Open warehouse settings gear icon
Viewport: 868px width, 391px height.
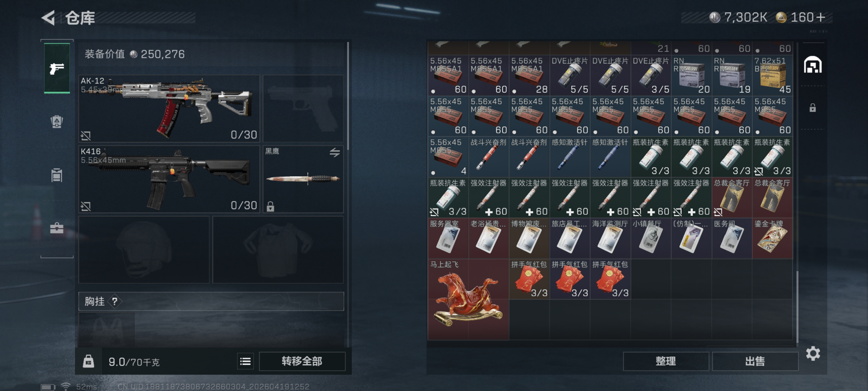813,353
